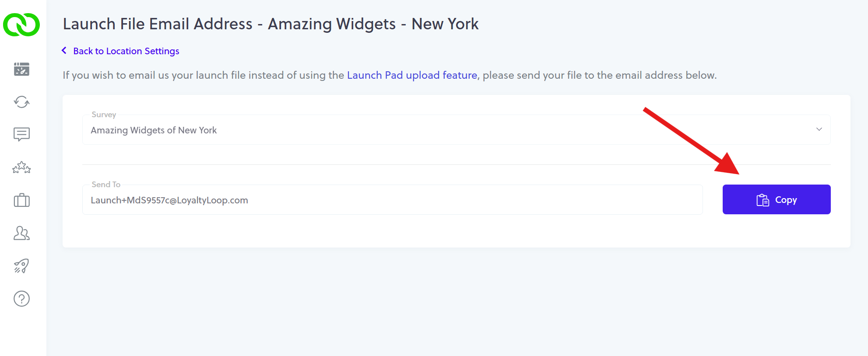Click the briefcase icon in sidebar
Screen dimensions: 868x356
tap(21, 201)
